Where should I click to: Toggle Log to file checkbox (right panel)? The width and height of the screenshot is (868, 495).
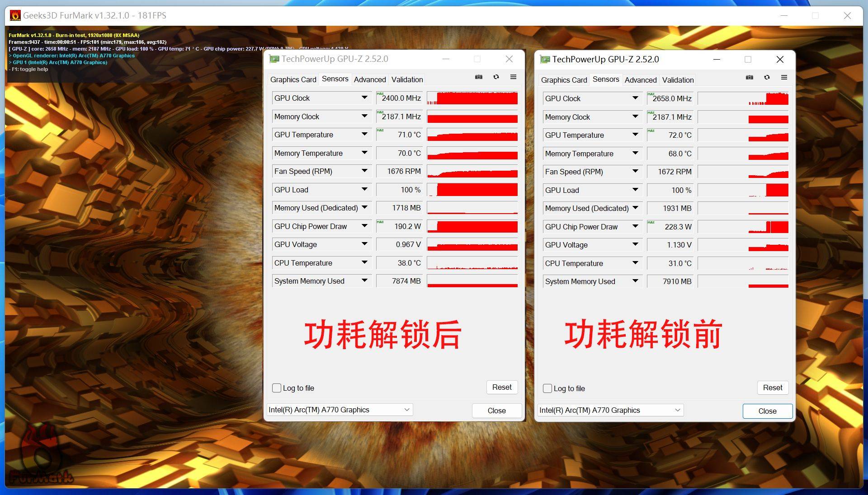(547, 388)
